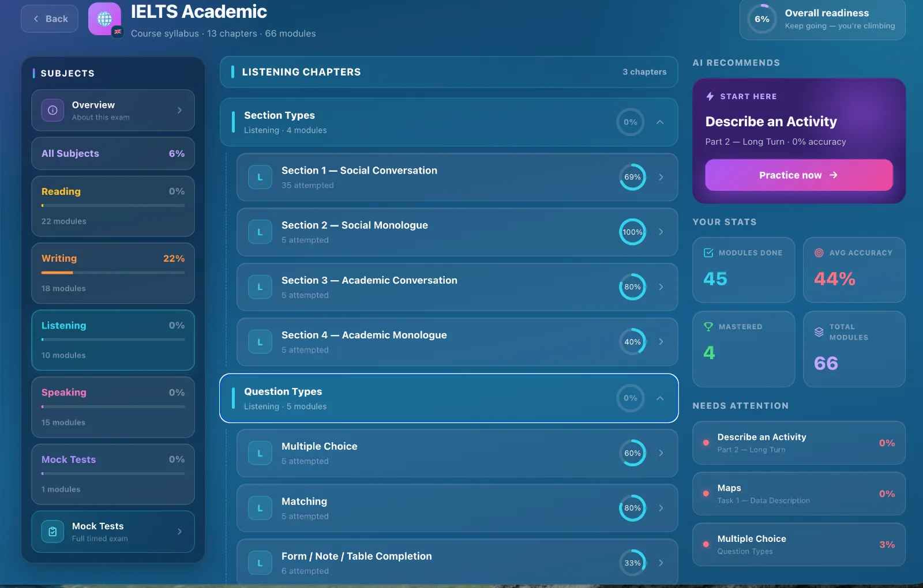
Task: Click the Practice now button
Action: point(798,175)
